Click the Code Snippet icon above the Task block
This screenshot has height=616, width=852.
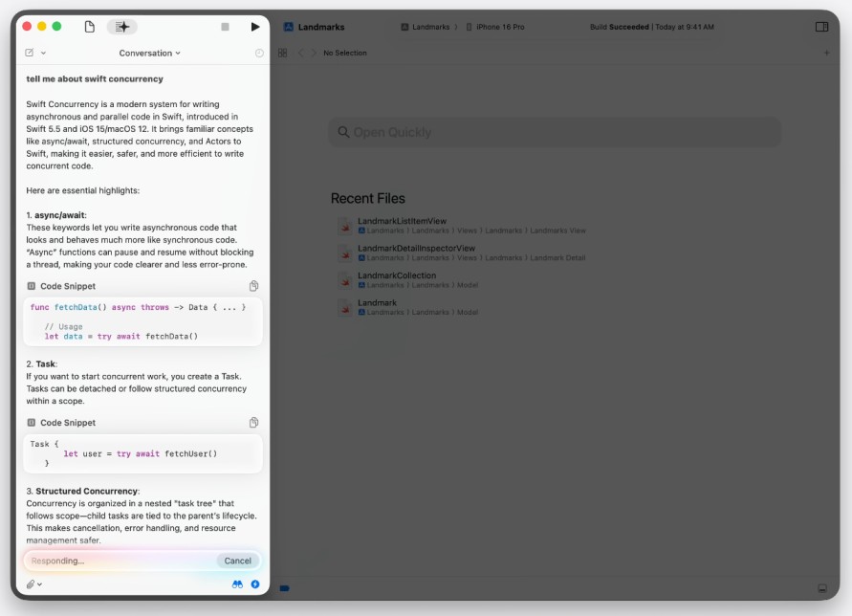coord(32,423)
